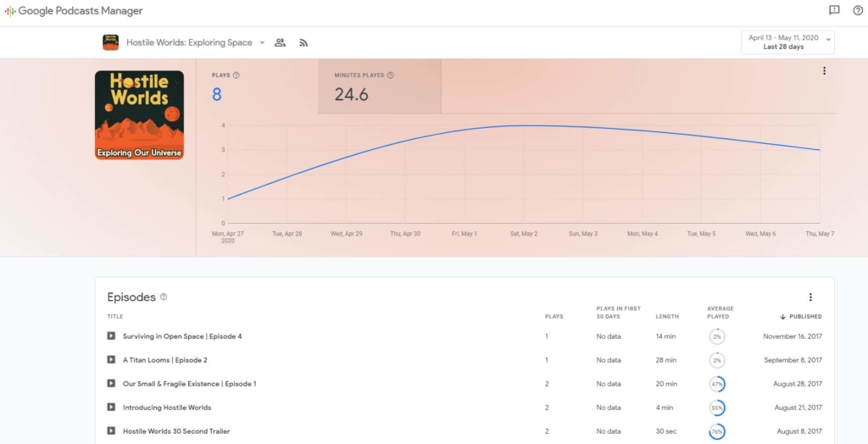Click the 47% average played progress circle

717,384
